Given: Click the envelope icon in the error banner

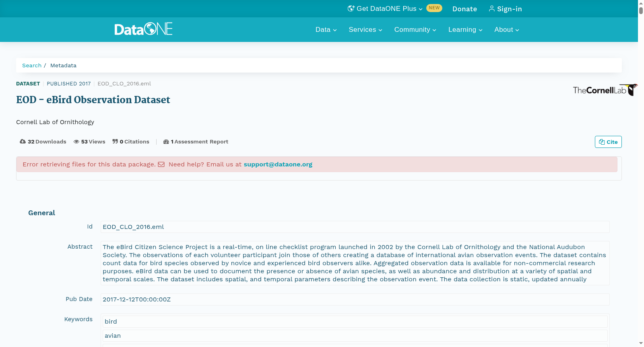Looking at the screenshot, I should click(161, 164).
